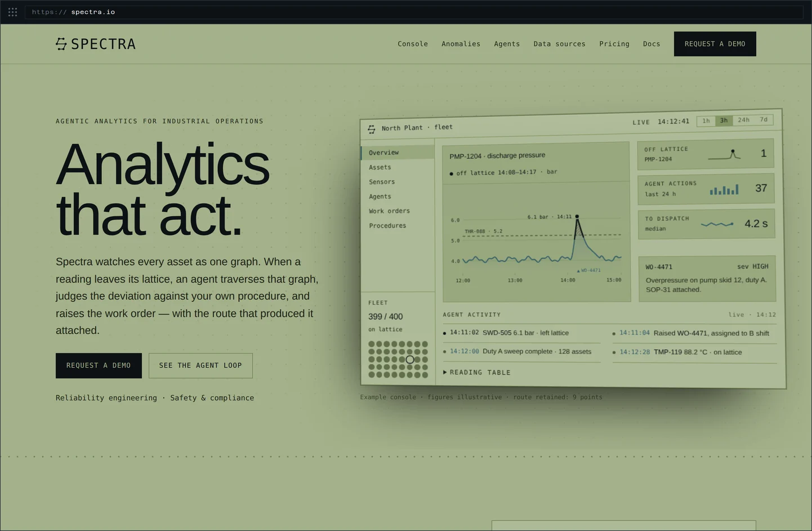Screen dimensions: 812x531
Task: Open the WO-4471 work order card
Action: 707,278
